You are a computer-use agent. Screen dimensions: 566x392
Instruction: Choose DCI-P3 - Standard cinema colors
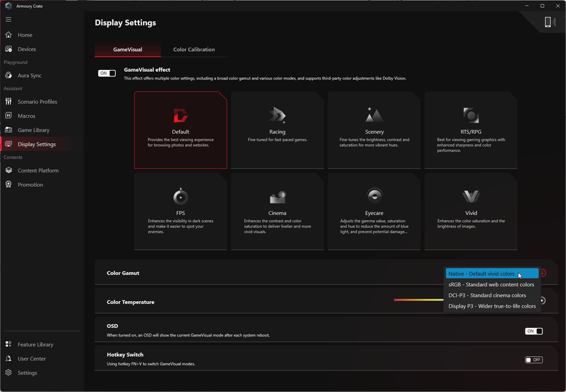coord(491,295)
